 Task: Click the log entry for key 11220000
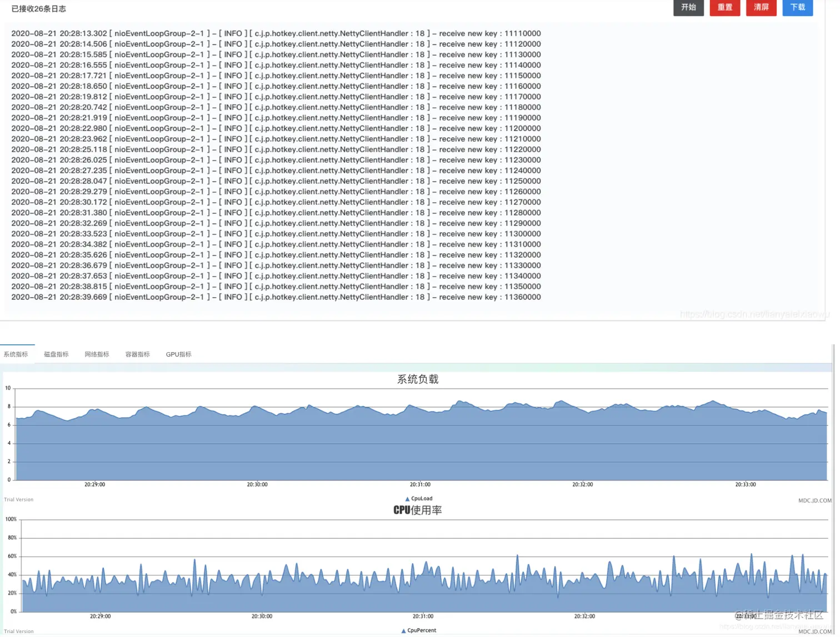[x=276, y=149]
